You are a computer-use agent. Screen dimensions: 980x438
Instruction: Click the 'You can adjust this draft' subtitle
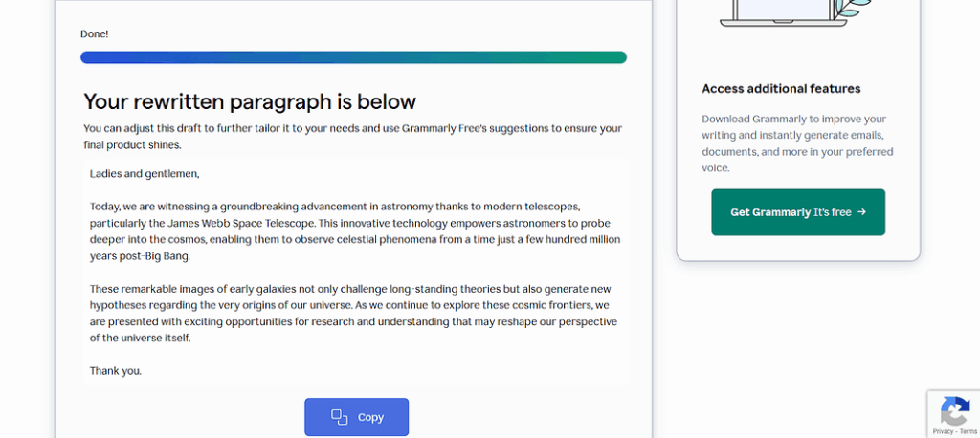(x=353, y=136)
